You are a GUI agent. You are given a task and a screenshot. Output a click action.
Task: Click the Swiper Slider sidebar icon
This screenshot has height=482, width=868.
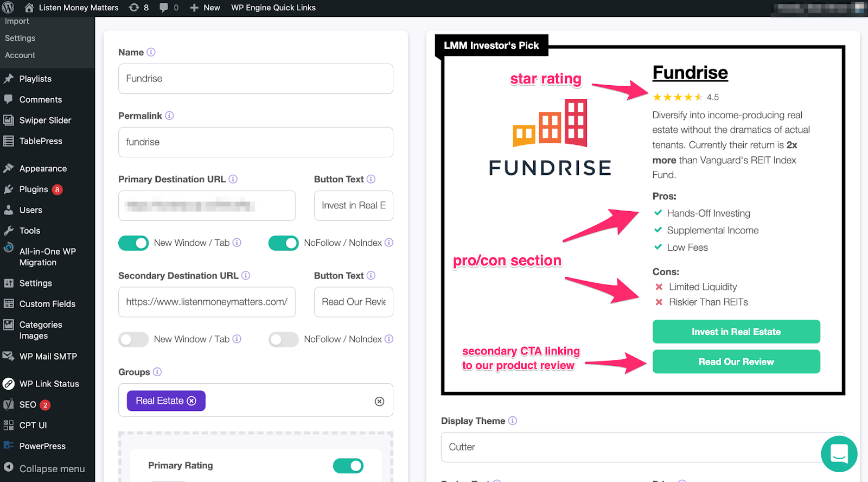pos(8,120)
